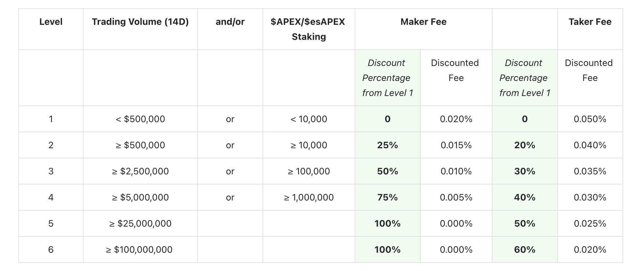
Task: Click the 0.015% discounted maker fee
Action: tap(456, 145)
